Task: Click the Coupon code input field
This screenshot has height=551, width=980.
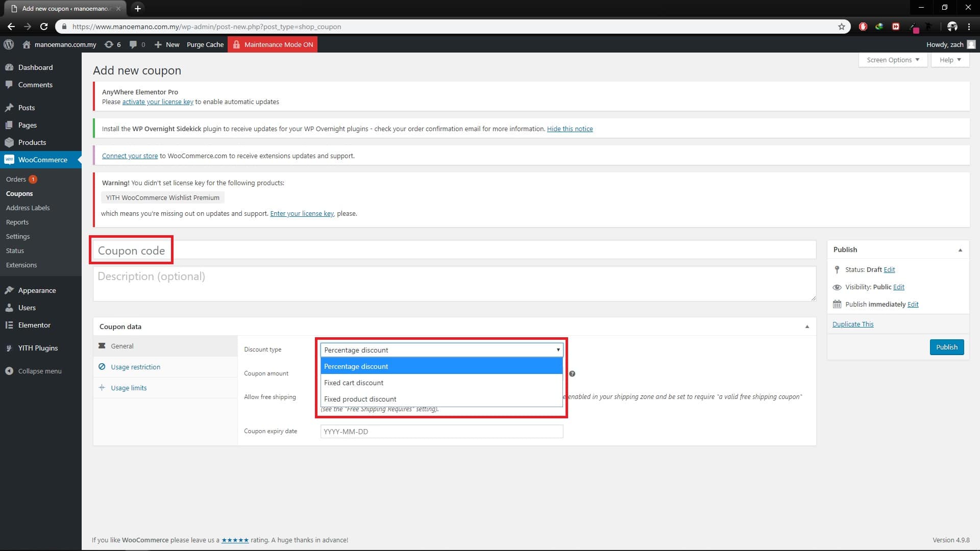Action: coord(454,250)
